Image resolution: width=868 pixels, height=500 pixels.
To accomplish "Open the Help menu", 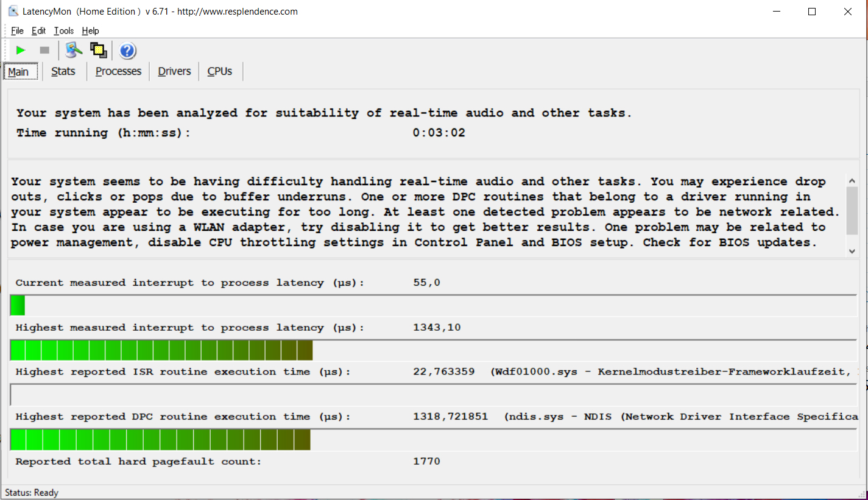I will (x=90, y=30).
